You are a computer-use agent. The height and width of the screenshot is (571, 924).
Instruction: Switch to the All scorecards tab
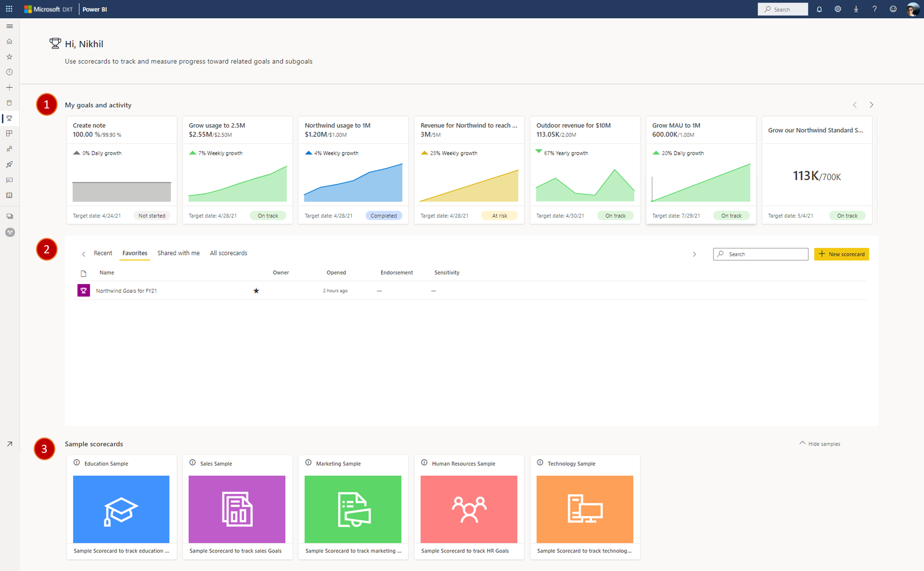pos(228,253)
